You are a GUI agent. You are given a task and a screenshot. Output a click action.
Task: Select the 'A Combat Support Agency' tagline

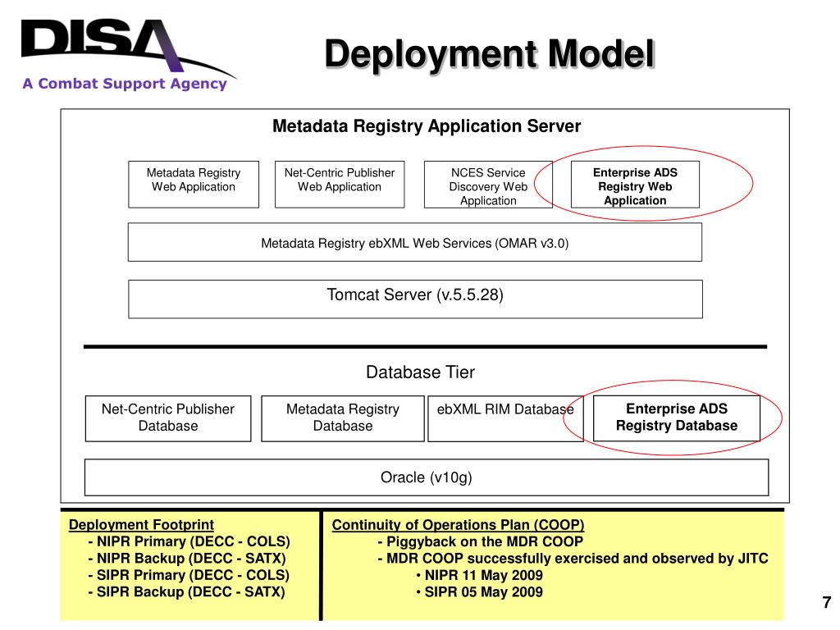point(125,84)
